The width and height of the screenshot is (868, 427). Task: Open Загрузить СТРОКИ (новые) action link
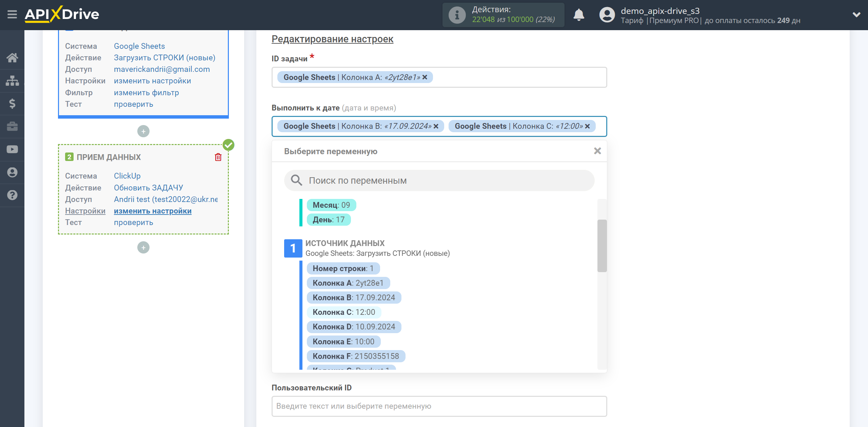164,58
